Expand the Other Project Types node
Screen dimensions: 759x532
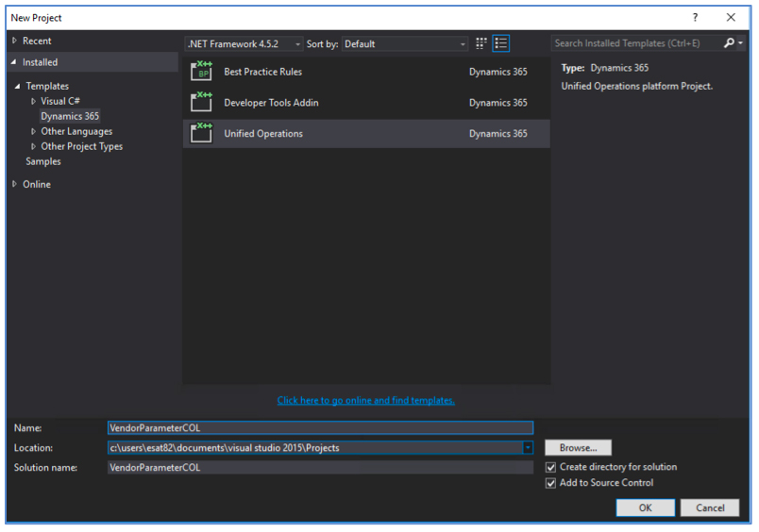[33, 146]
